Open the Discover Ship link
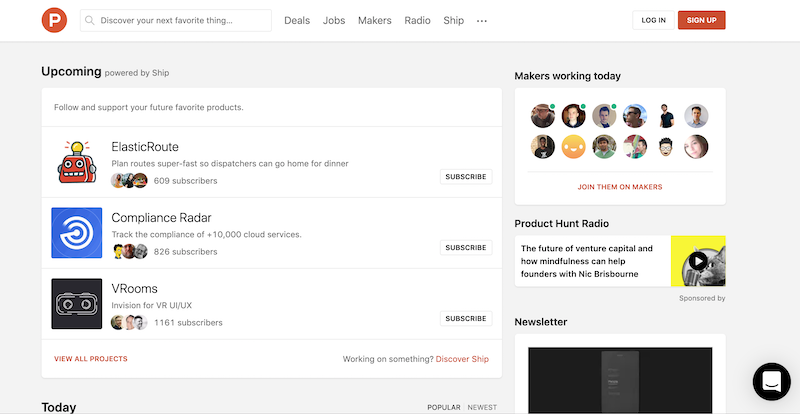 (462, 359)
